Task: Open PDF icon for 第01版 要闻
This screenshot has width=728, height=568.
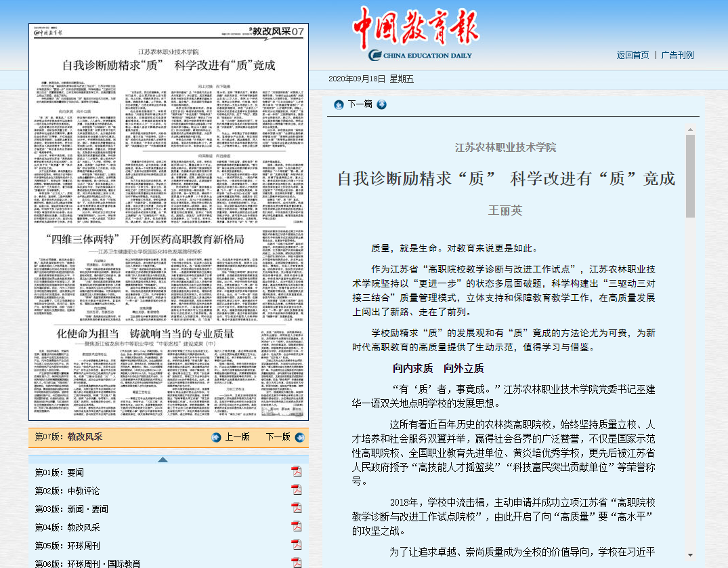Action: pyautogui.click(x=296, y=472)
